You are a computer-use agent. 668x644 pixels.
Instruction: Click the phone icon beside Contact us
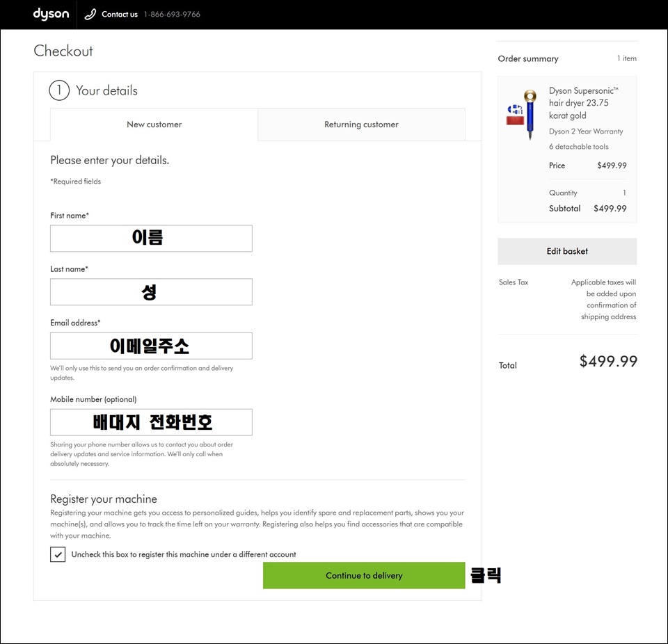90,15
